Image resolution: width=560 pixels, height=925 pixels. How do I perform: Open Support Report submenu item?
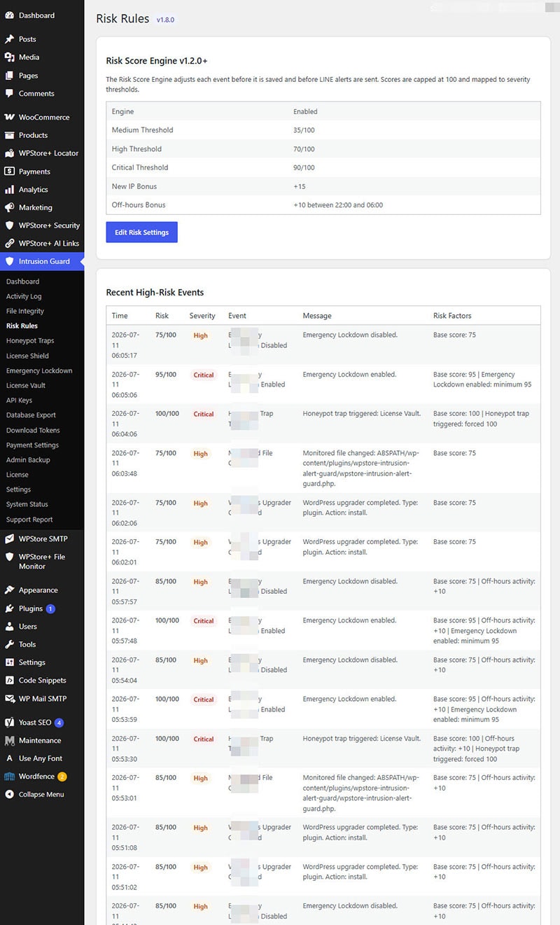coord(29,520)
